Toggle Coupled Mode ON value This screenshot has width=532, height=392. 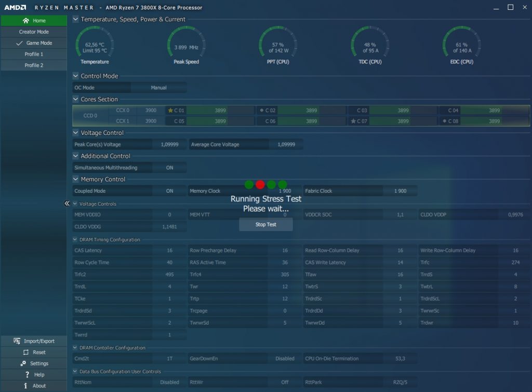point(170,191)
